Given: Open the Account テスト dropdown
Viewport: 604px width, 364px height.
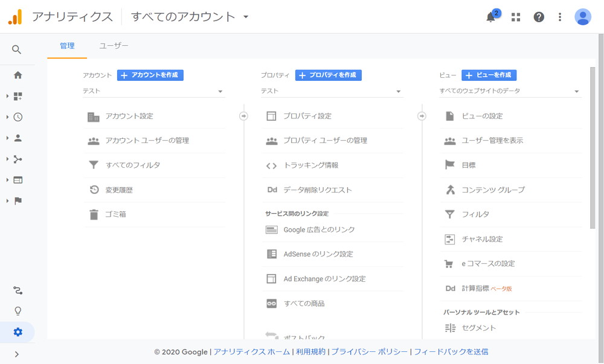Looking at the screenshot, I should [x=153, y=91].
